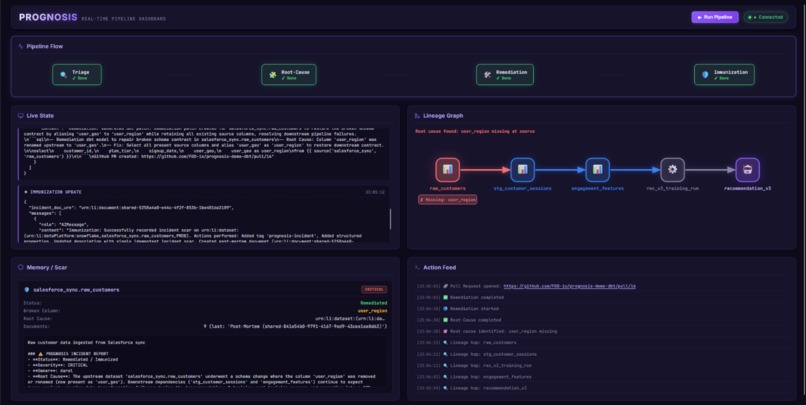806x405 pixels.
Task: Click the Live State header icon
Action: (x=21, y=116)
